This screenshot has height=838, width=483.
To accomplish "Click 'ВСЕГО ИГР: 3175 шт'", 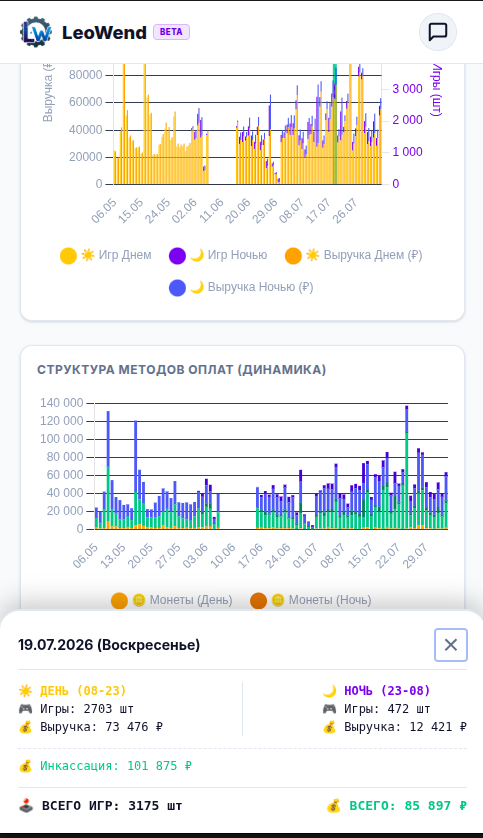I will click(112, 805).
